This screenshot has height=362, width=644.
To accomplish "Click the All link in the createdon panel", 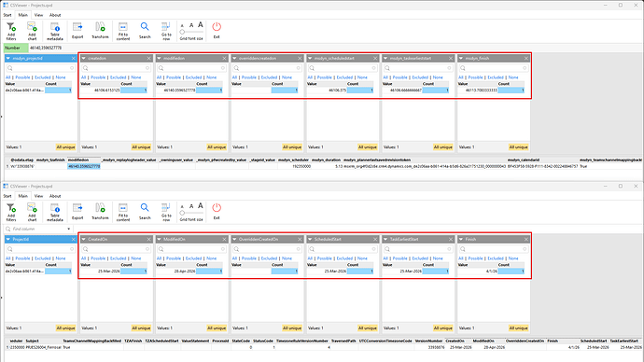I will click(83, 77).
